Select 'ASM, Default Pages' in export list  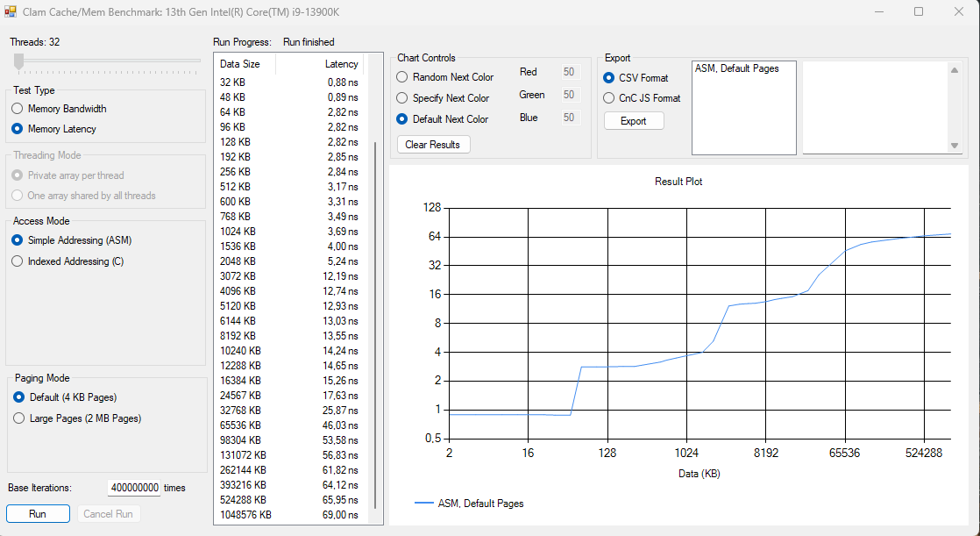click(x=737, y=68)
